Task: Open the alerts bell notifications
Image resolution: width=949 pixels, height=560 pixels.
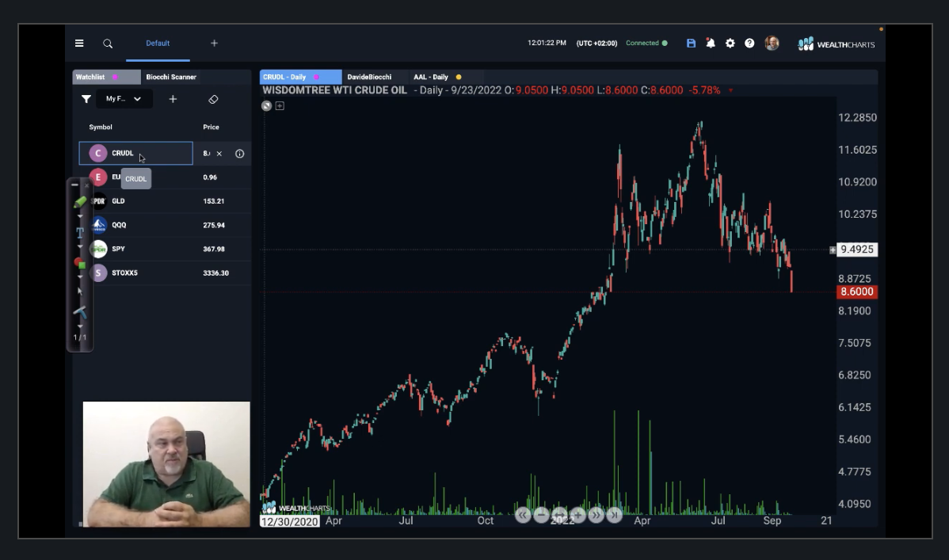Action: [711, 43]
